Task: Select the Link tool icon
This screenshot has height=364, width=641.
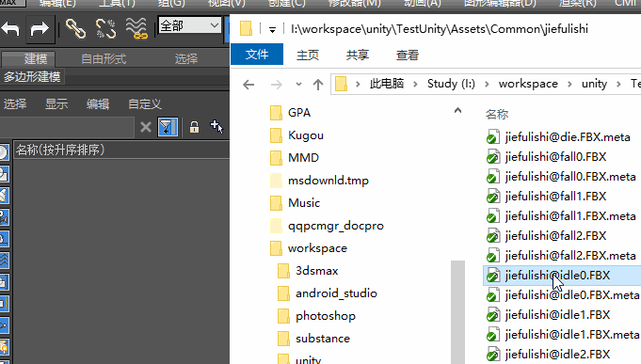Action: [x=75, y=28]
